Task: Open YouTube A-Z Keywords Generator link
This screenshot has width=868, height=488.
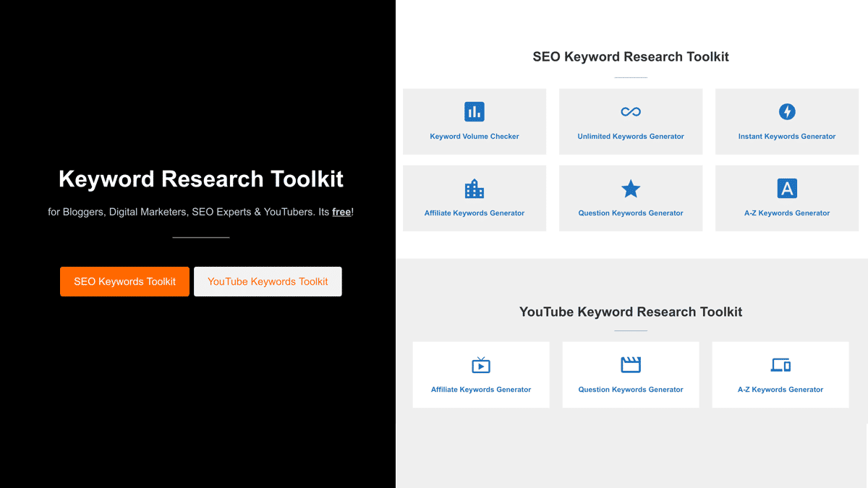Action: pyautogui.click(x=780, y=389)
